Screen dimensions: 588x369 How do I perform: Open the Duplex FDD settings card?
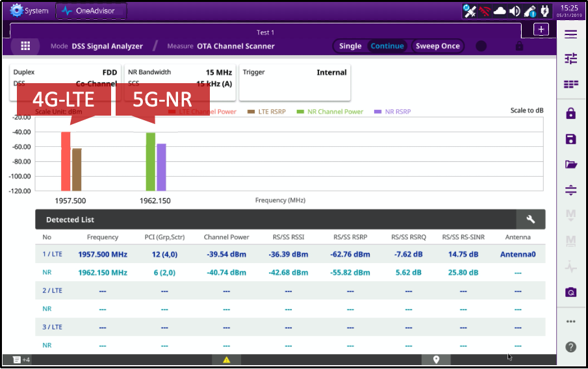click(65, 83)
